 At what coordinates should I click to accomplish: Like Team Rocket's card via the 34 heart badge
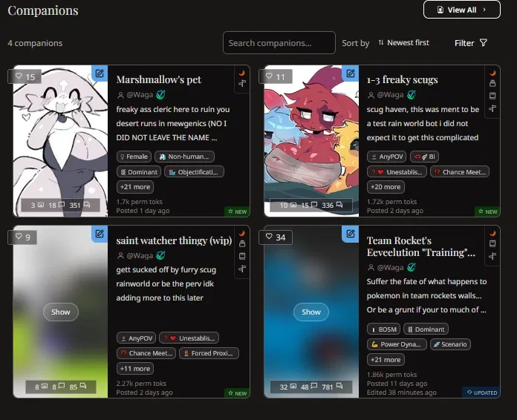(276, 237)
